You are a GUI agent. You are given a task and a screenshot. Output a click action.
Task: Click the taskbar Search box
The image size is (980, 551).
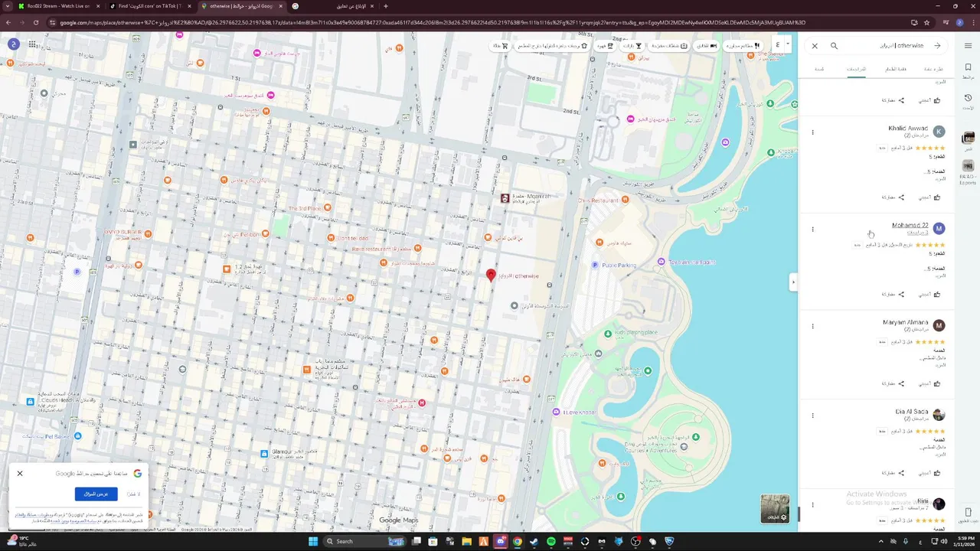coord(364,542)
